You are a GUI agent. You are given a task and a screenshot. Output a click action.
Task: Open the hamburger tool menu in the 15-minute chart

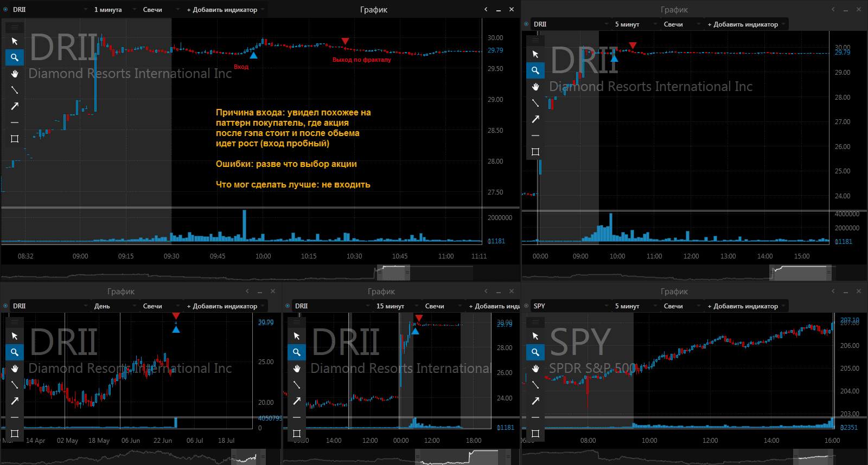click(x=297, y=321)
